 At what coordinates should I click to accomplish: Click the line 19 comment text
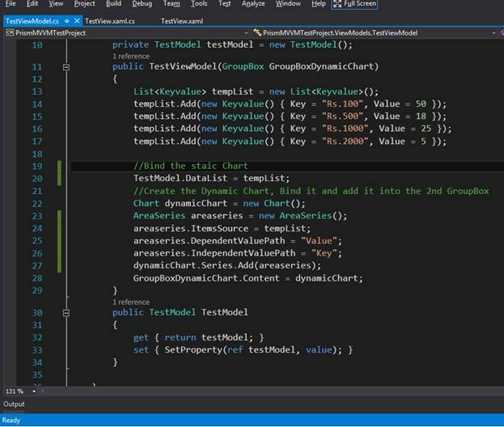[190, 166]
